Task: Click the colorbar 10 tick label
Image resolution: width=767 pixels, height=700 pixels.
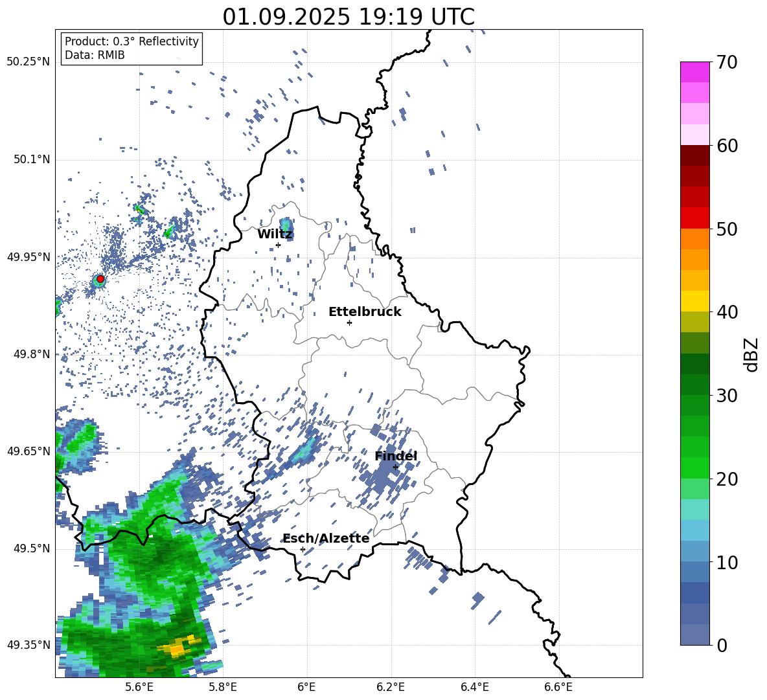Action: click(x=727, y=562)
